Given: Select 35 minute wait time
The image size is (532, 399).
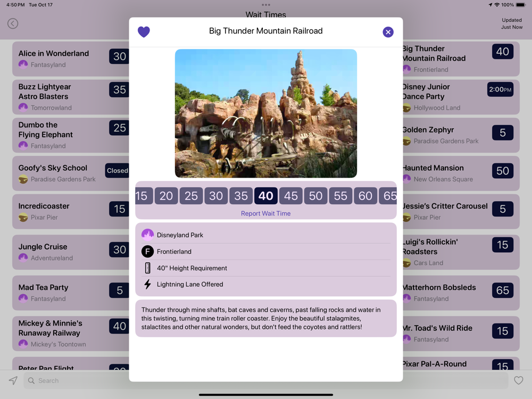Looking at the screenshot, I should (x=241, y=196).
